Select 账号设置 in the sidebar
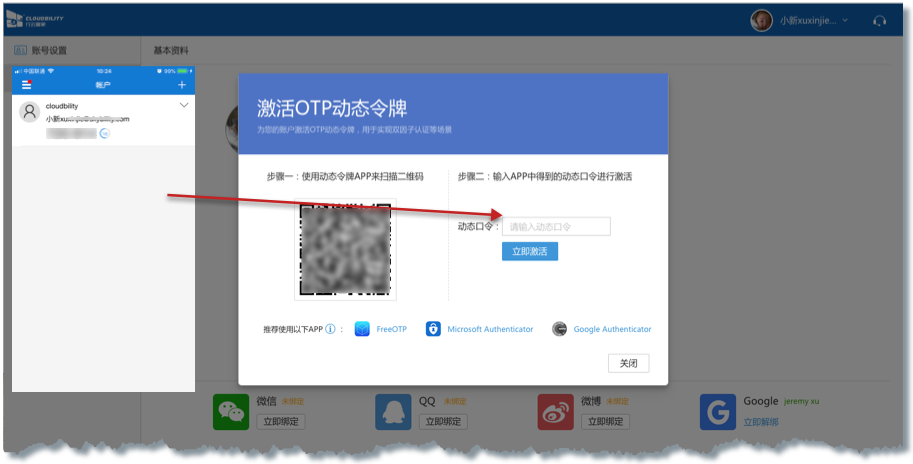The width and height of the screenshot is (913, 464). 50,50
